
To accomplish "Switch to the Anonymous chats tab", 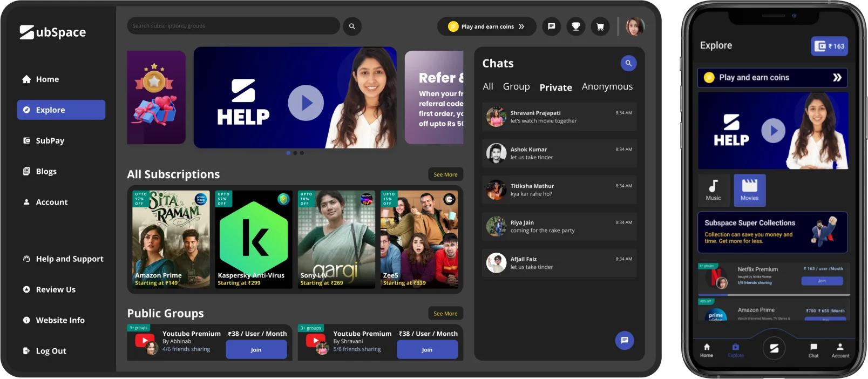I will [x=607, y=86].
